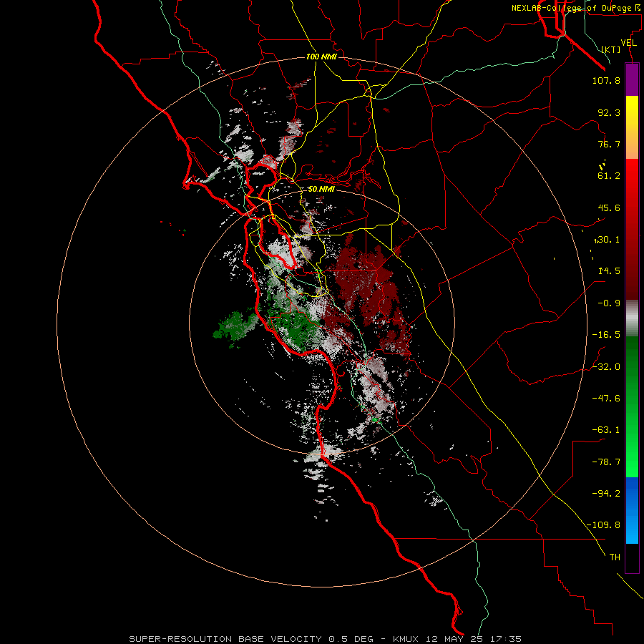Image resolution: width=644 pixels, height=644 pixels.
Task: Select the 45.6 legend value
Action: [x=609, y=208]
